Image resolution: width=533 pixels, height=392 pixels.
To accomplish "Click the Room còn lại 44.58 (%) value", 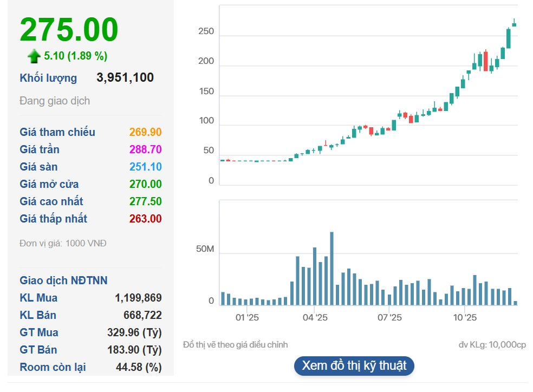I will point(139,367).
